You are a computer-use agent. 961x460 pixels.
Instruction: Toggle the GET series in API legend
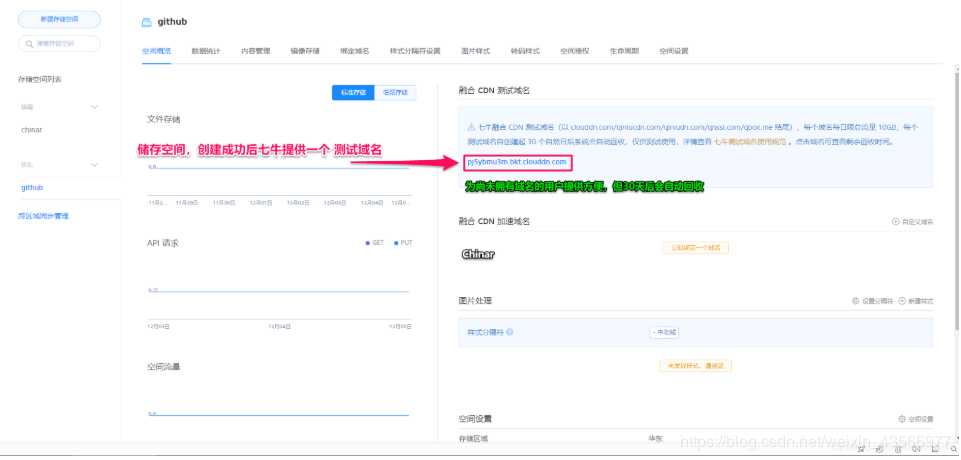pos(374,243)
